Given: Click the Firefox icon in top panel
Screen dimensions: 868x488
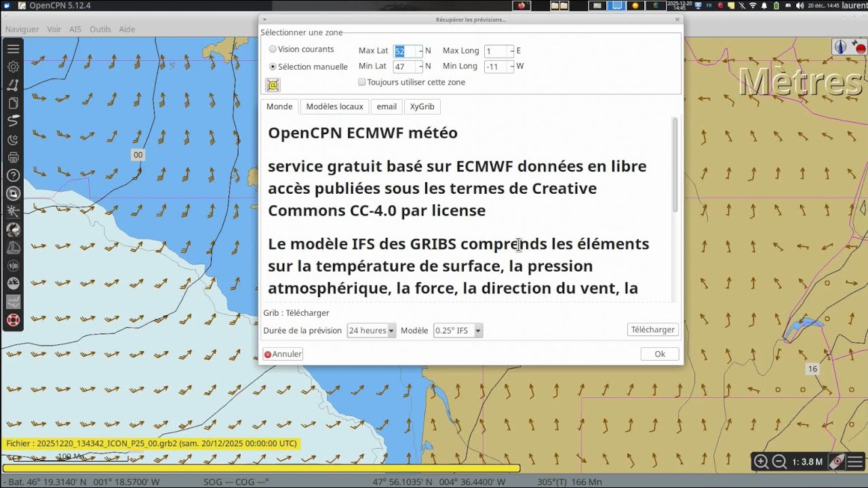Looking at the screenshot, I should point(521,5).
